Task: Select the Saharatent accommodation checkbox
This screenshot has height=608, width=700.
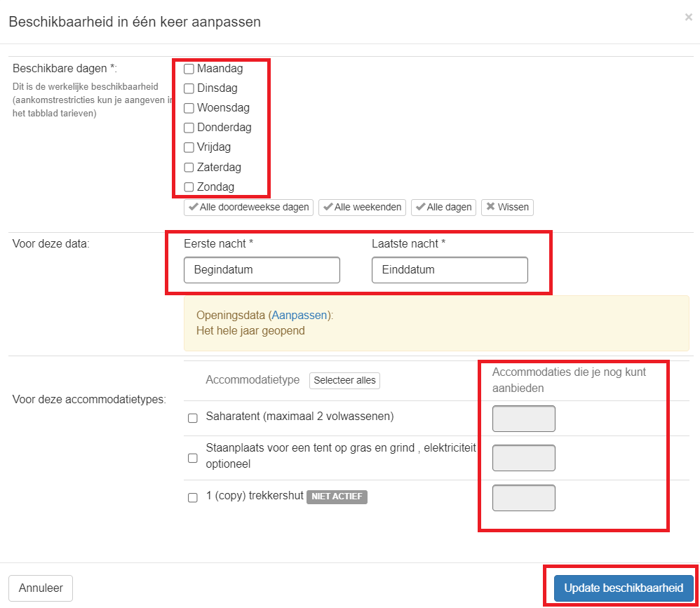Action: point(192,418)
